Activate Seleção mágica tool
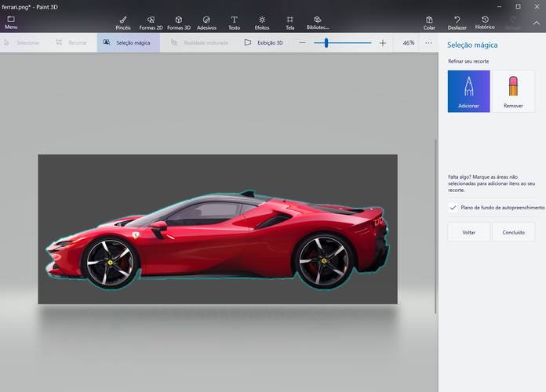 click(x=128, y=42)
